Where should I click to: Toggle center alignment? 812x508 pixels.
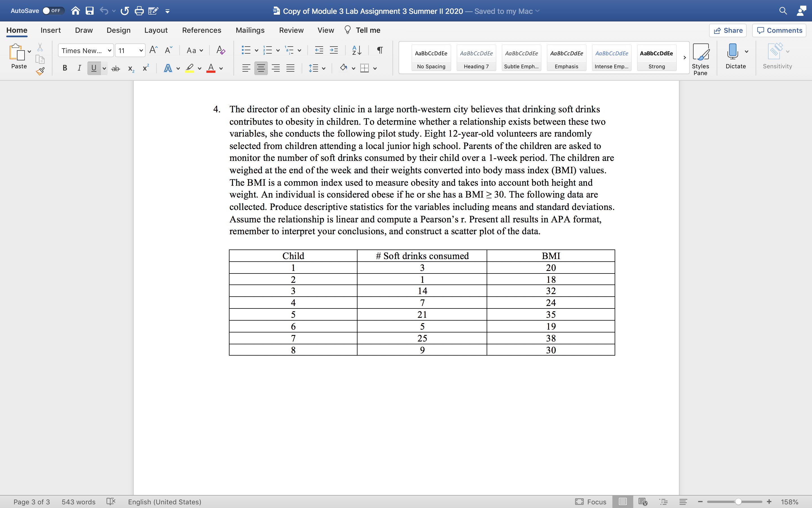(261, 68)
